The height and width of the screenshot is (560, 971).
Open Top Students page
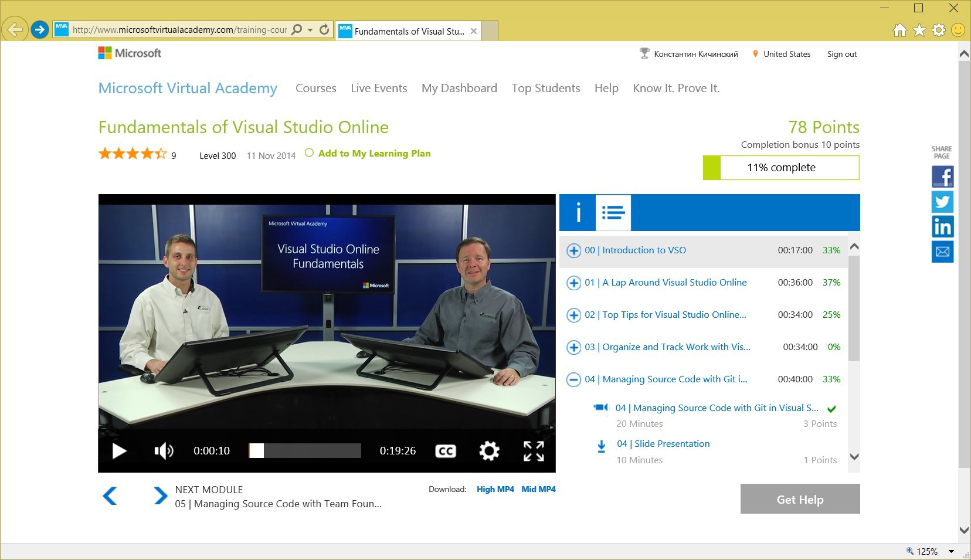click(x=546, y=88)
